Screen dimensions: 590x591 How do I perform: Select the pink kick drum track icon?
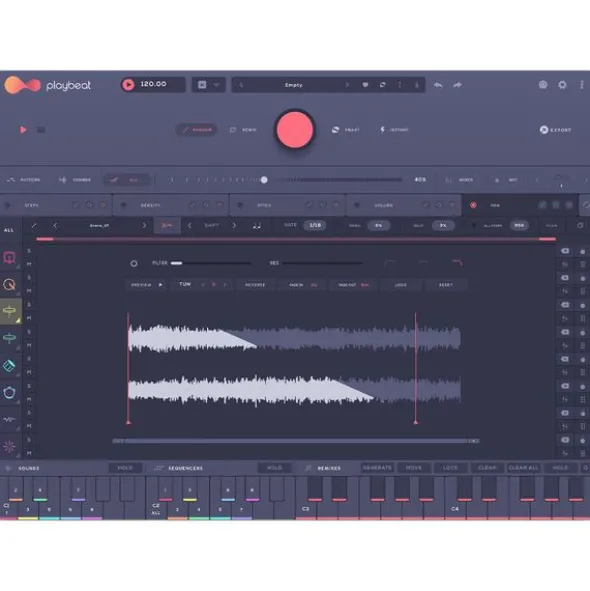tap(9, 257)
